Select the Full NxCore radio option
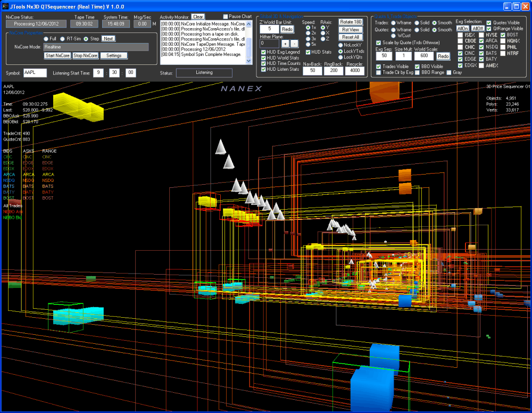 point(46,39)
